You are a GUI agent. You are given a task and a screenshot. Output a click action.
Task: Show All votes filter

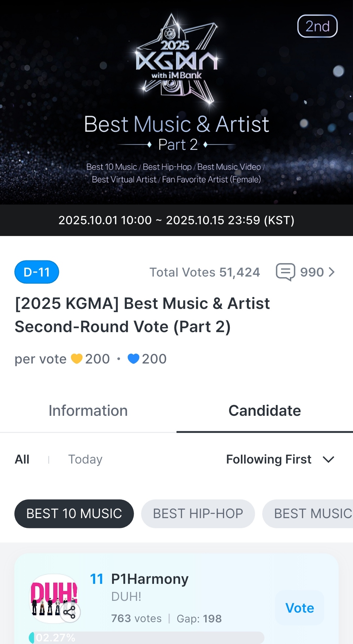(22, 459)
